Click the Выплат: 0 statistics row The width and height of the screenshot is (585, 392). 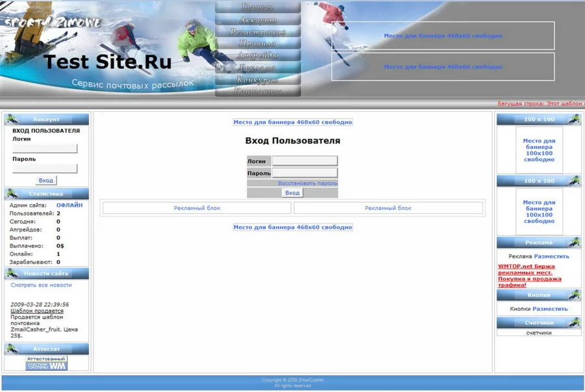pyautogui.click(x=35, y=237)
